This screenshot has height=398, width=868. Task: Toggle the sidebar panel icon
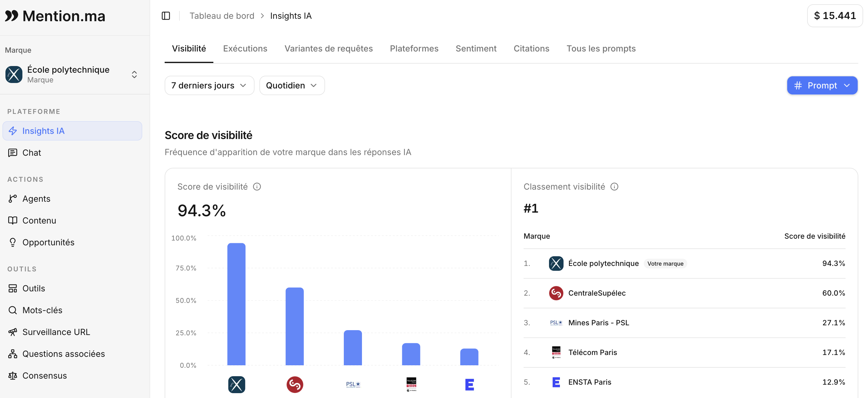pos(166,16)
